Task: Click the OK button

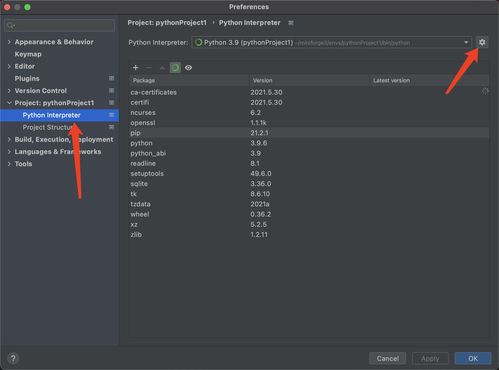Action: [x=473, y=358]
